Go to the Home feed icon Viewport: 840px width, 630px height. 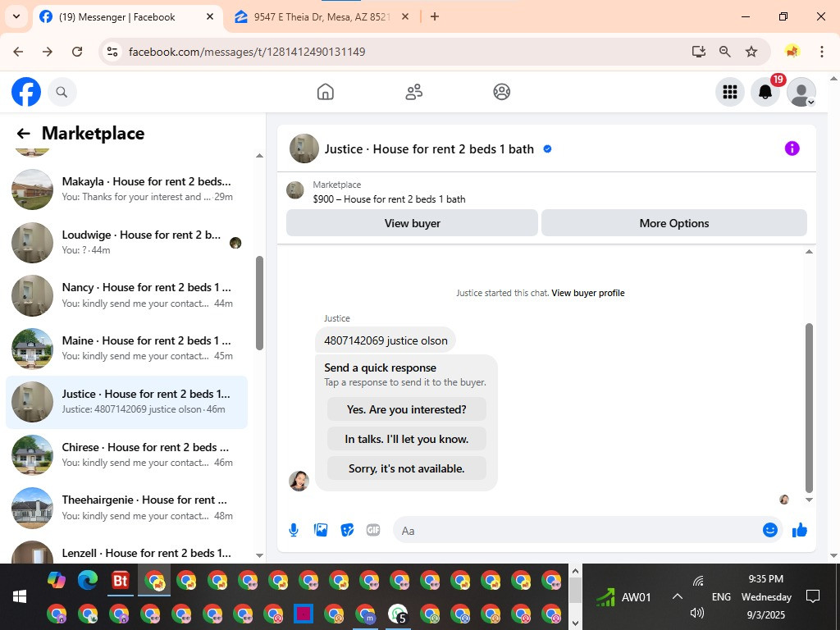pos(325,92)
